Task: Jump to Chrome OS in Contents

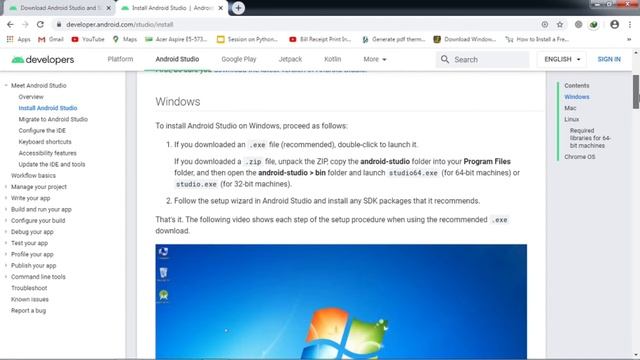Action: (580, 157)
